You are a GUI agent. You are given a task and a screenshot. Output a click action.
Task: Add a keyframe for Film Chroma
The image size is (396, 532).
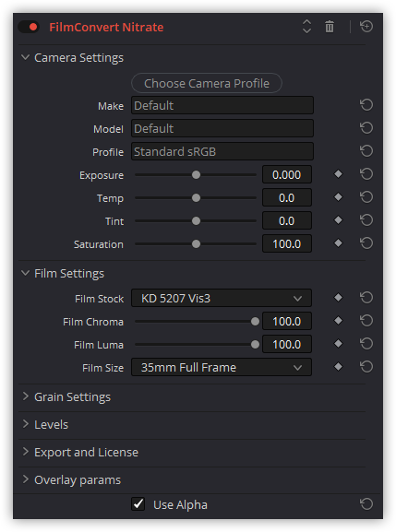338,321
